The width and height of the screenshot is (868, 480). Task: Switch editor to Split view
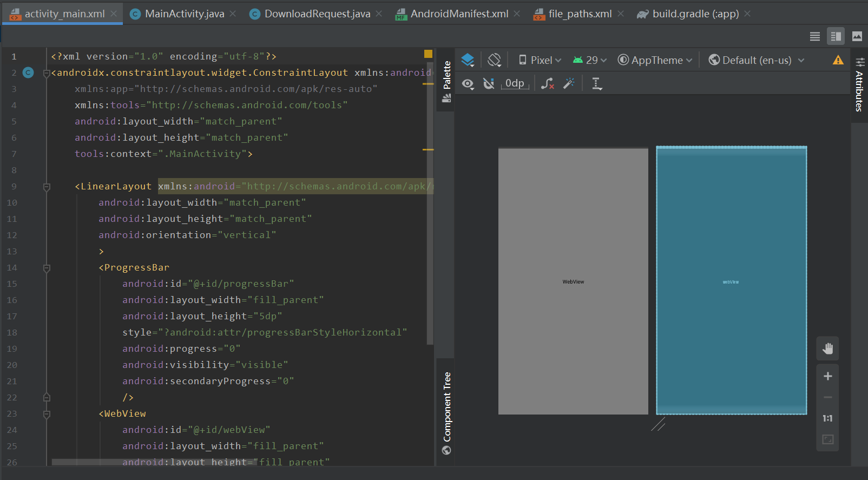(x=836, y=36)
